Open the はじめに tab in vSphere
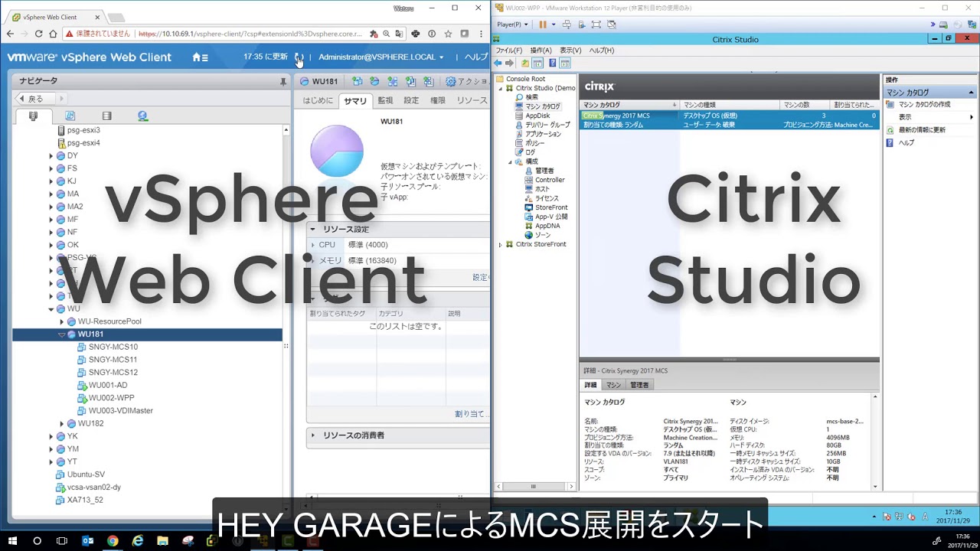 coord(318,100)
